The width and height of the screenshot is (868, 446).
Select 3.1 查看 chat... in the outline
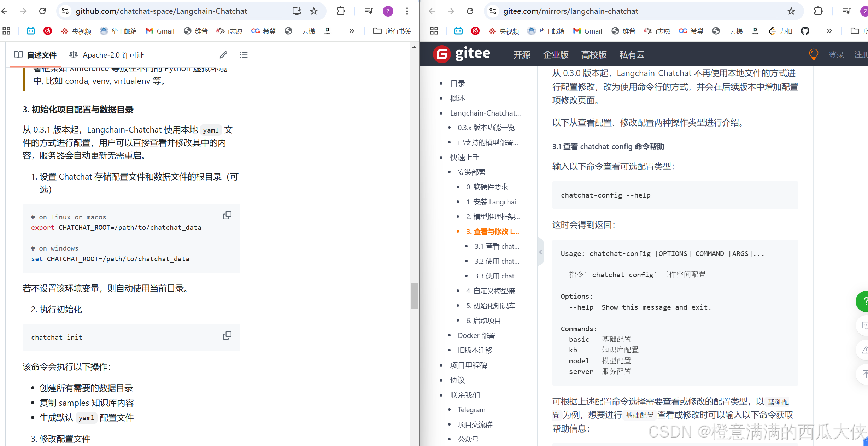point(497,246)
